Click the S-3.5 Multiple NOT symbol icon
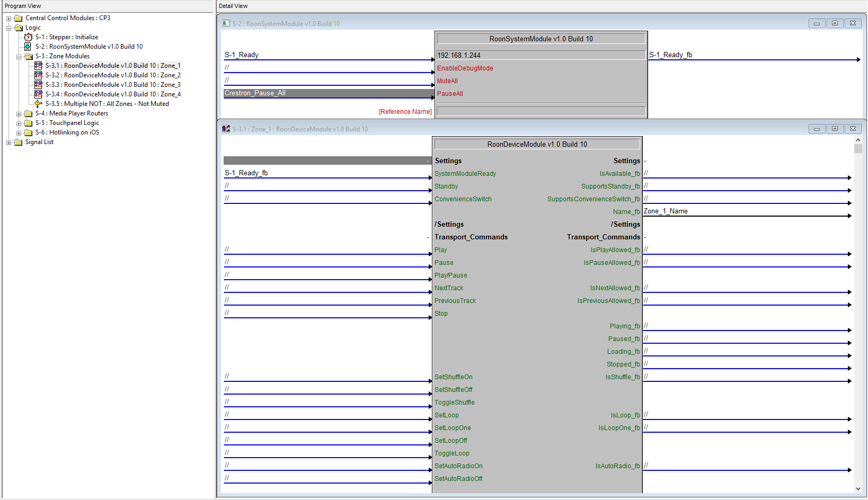 coord(38,104)
